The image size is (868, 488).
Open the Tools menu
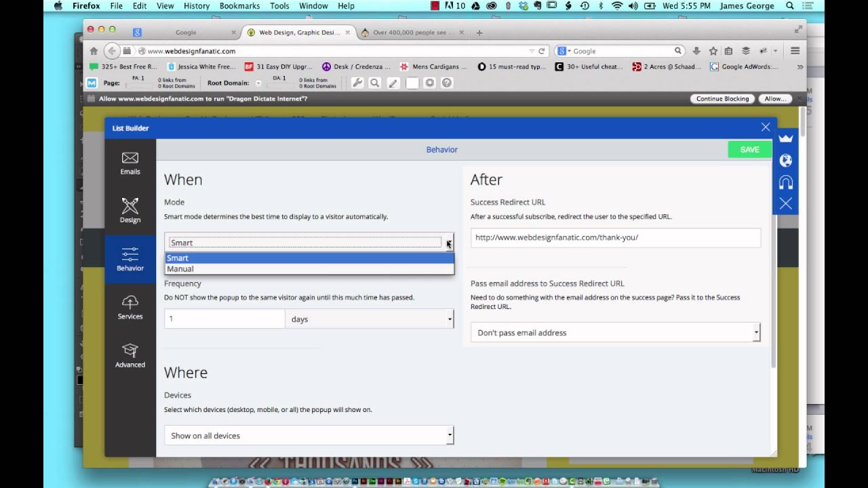[279, 6]
